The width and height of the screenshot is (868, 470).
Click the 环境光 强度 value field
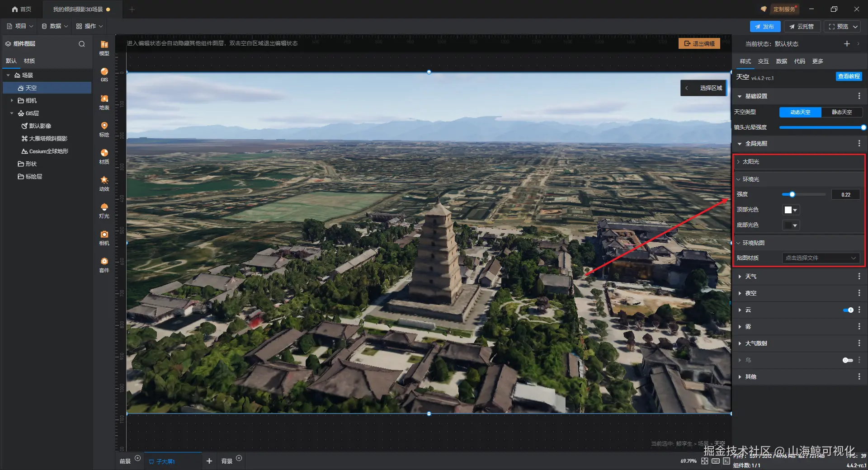pyautogui.click(x=845, y=195)
